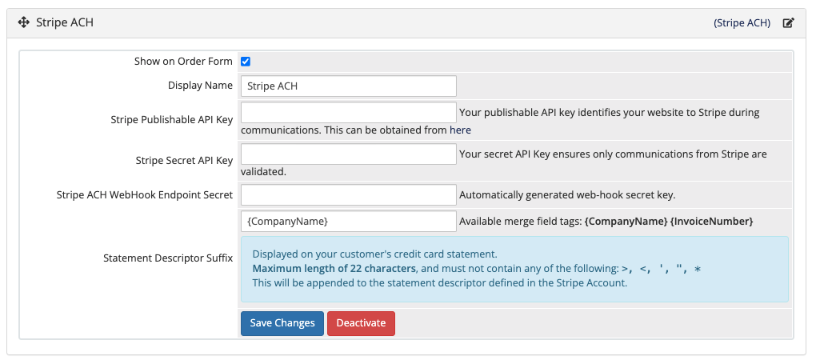Select the Stripe Secret API Key input
The image size is (813, 362).
(x=348, y=154)
